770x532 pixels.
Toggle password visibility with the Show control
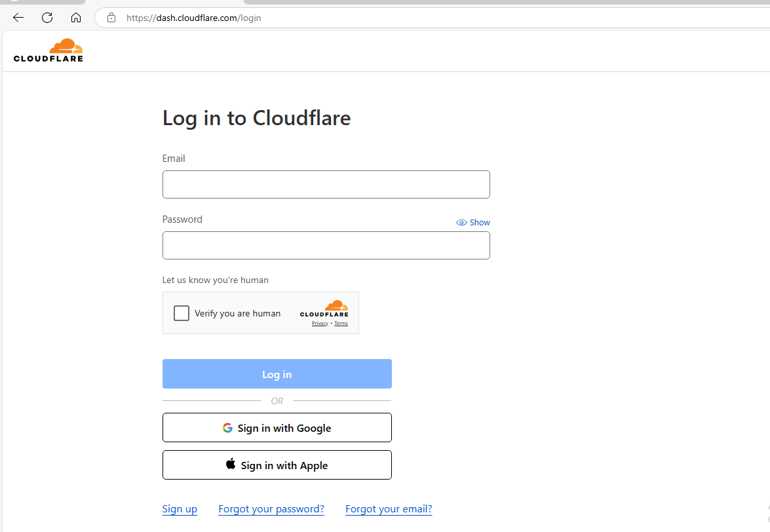[479, 222]
